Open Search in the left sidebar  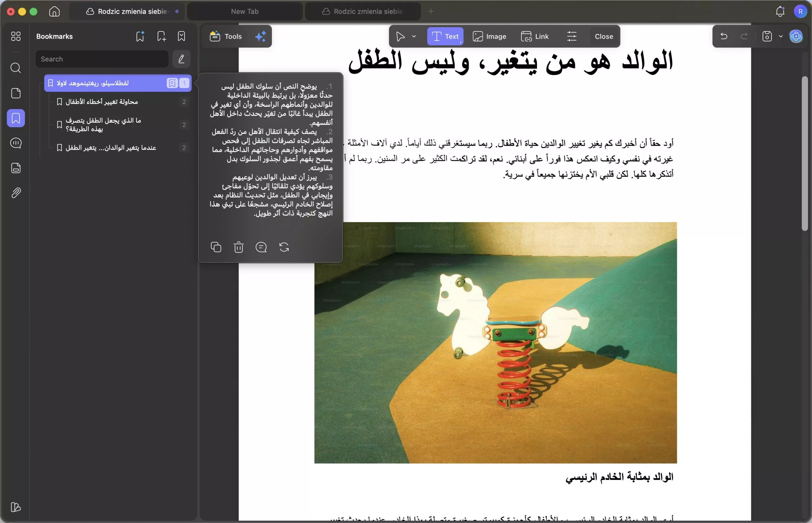(16, 68)
